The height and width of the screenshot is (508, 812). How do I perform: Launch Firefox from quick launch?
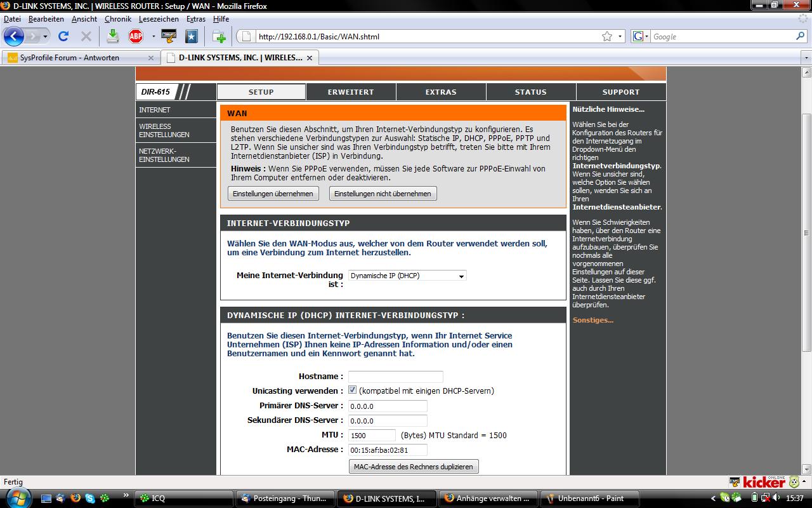tap(75, 498)
